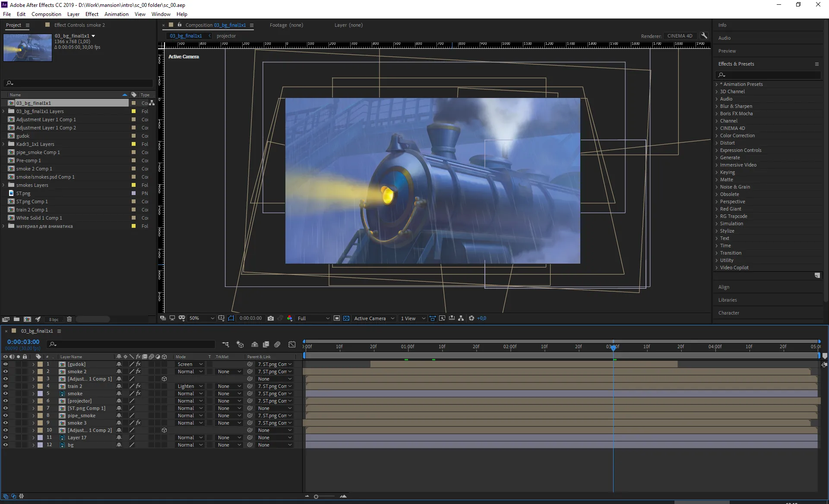Open the 1 View layout dropdown
This screenshot has width=829, height=504.
click(x=413, y=318)
